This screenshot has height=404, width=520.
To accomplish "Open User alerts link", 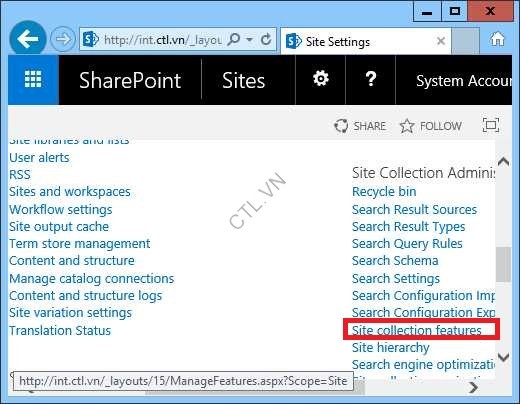I will pos(39,158).
